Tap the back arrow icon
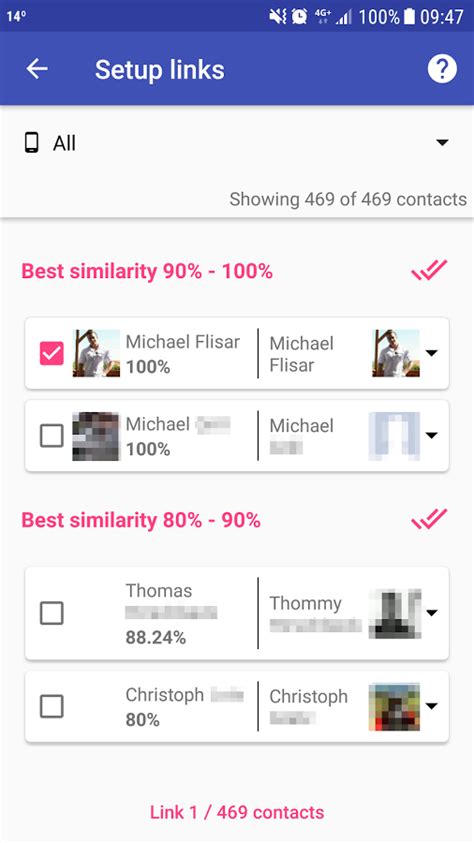Screen dimensions: 474x843 pyautogui.click(x=37, y=69)
